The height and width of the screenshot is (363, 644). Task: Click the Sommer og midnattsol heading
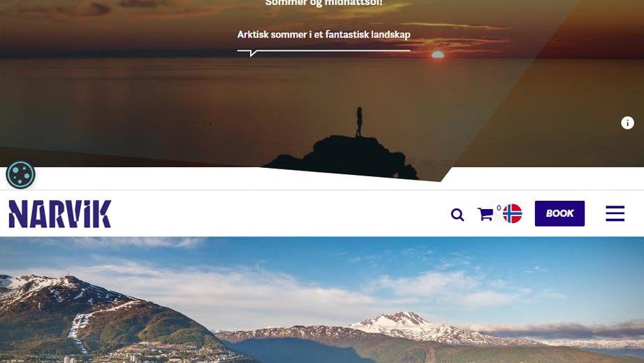coord(323,3)
